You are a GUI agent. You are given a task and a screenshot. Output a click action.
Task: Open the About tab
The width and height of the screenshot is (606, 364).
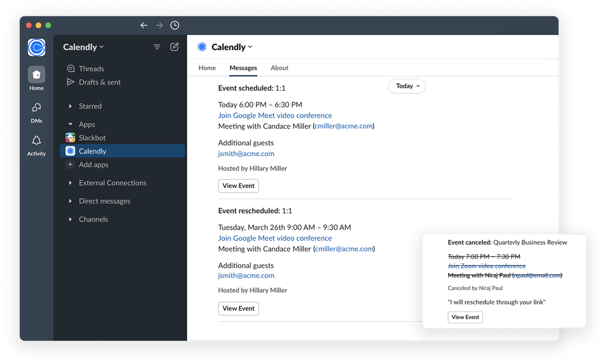(x=279, y=68)
